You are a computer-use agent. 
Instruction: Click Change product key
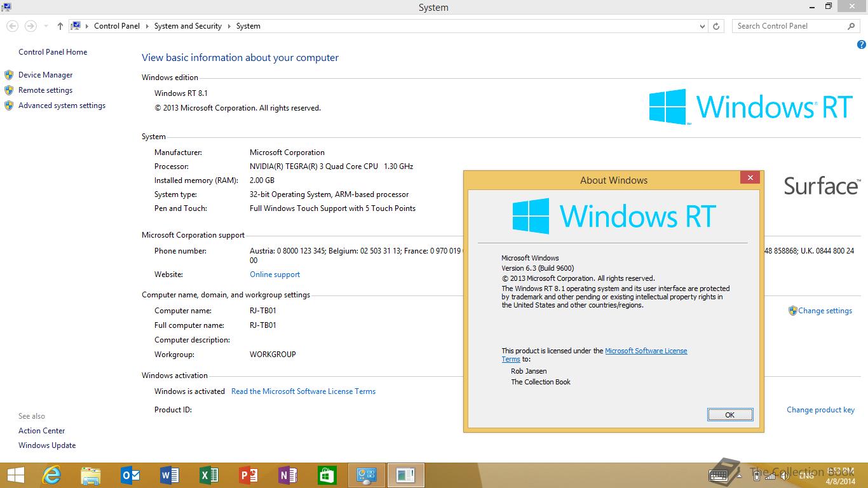click(820, 410)
